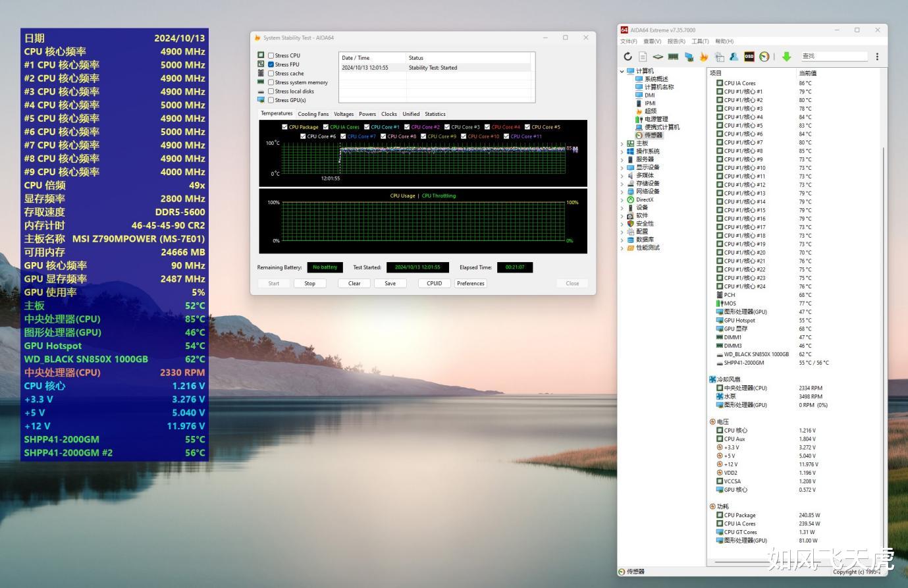908x588 pixels.
Task: Click the green download arrow update icon
Action: pos(786,57)
